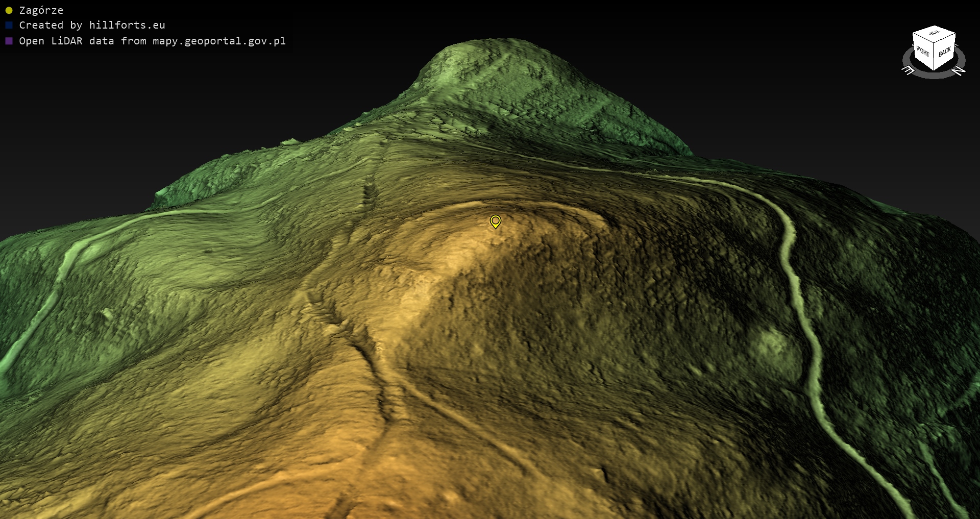Image resolution: width=980 pixels, height=519 pixels.
Task: Click the small round mound near the right road
Action: pos(773,347)
